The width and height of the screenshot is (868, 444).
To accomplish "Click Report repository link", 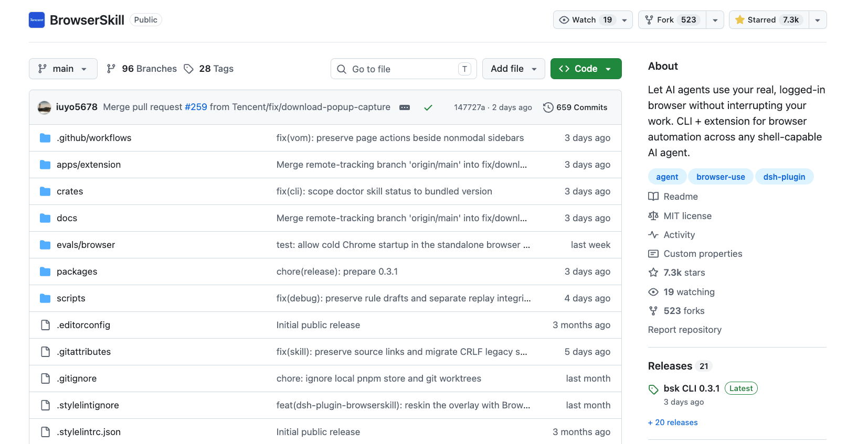I will tap(685, 330).
